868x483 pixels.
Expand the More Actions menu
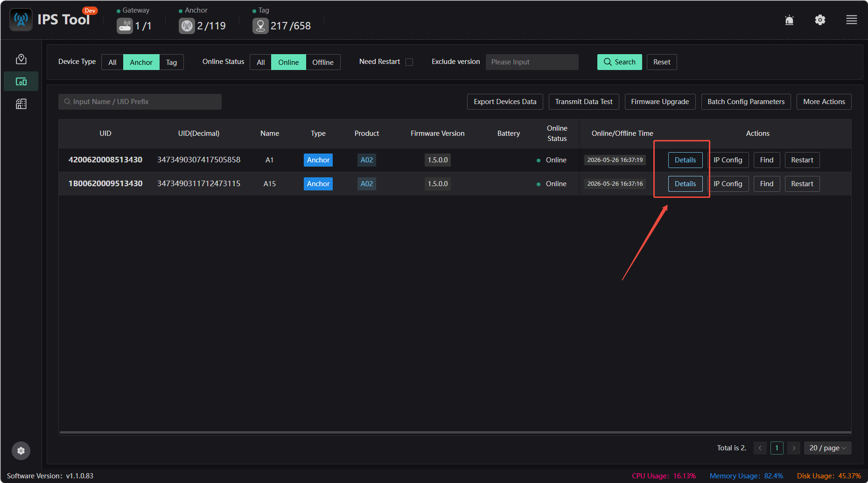tap(824, 102)
